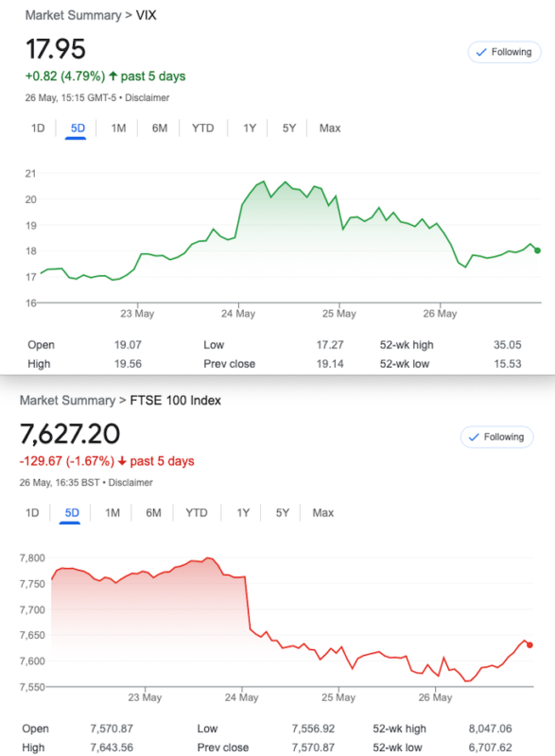
Task: Click VIX Prev close value 19.14
Action: (330, 364)
